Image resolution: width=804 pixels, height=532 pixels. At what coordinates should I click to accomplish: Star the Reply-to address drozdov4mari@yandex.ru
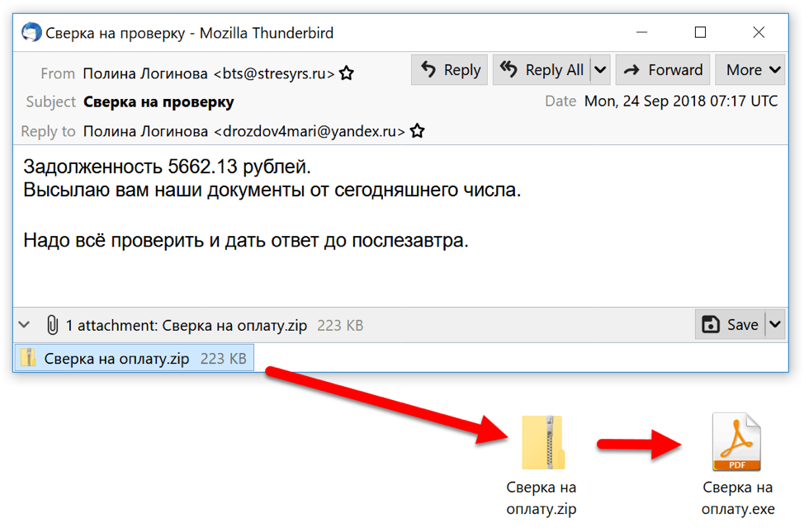[418, 131]
